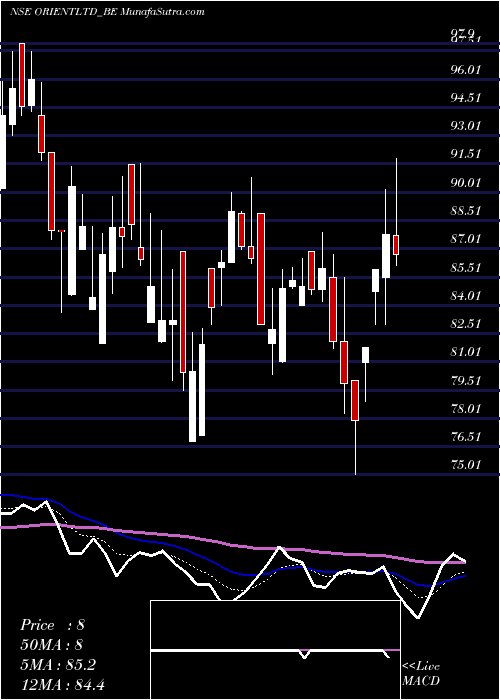The height and width of the screenshot is (700, 500).
Task: Click the 78.01 price axis label
Action: 466,408
